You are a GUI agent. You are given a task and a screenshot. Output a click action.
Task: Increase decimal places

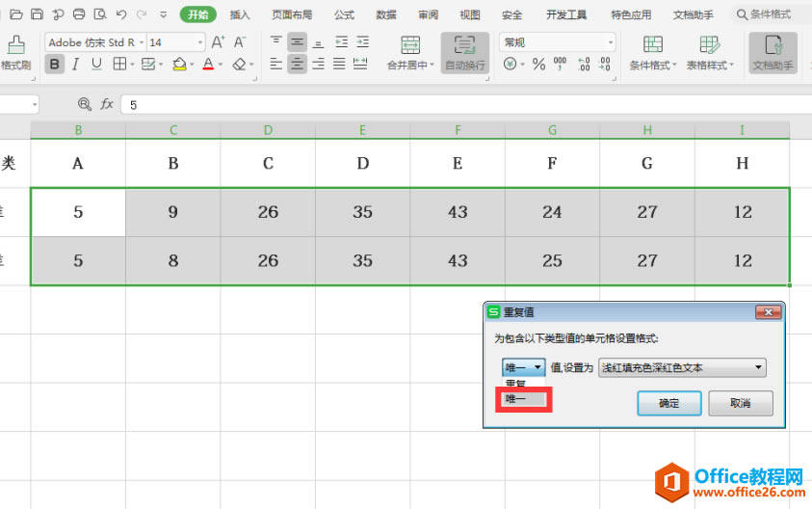[x=584, y=65]
